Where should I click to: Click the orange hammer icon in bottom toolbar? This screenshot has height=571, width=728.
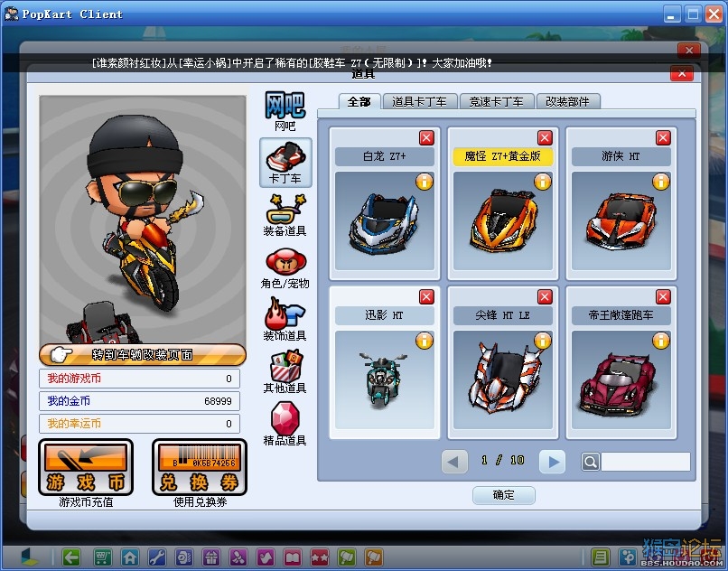pos(374,557)
